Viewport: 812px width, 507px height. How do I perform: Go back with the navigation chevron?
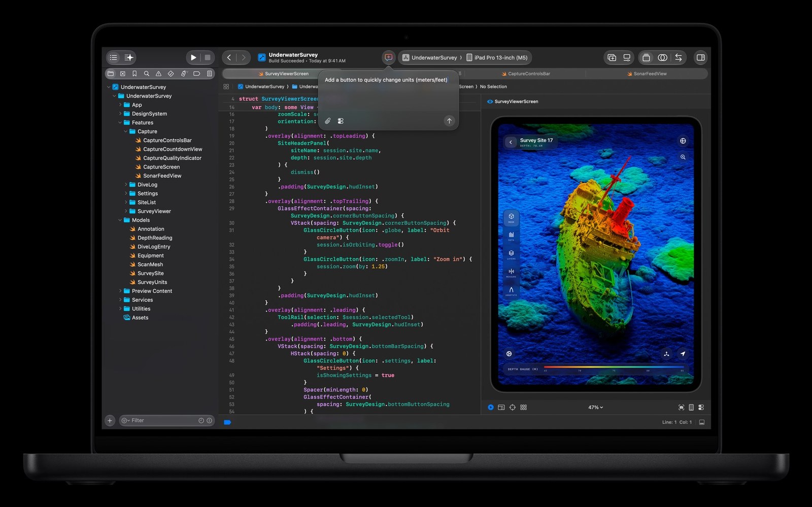[x=229, y=58]
